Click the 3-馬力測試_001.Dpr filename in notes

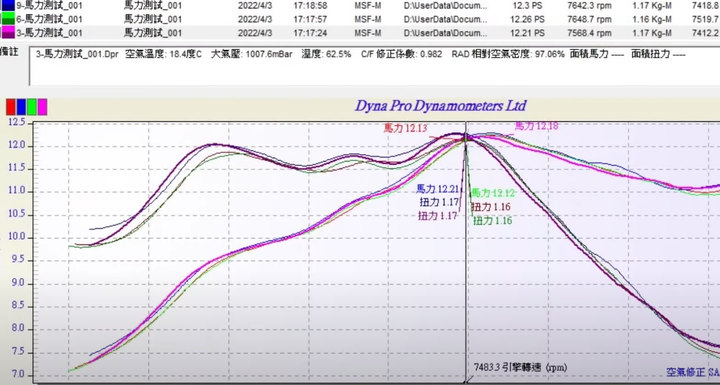pos(77,54)
